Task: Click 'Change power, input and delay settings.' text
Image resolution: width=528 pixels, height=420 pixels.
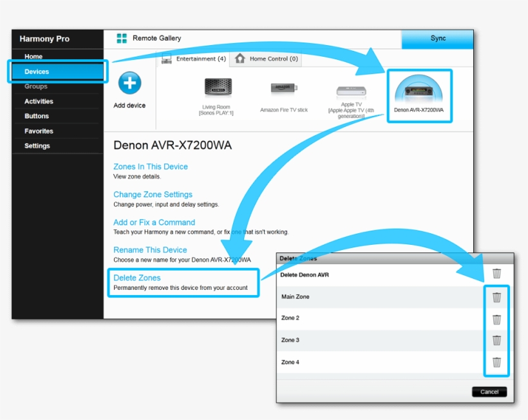Action: pos(166,204)
